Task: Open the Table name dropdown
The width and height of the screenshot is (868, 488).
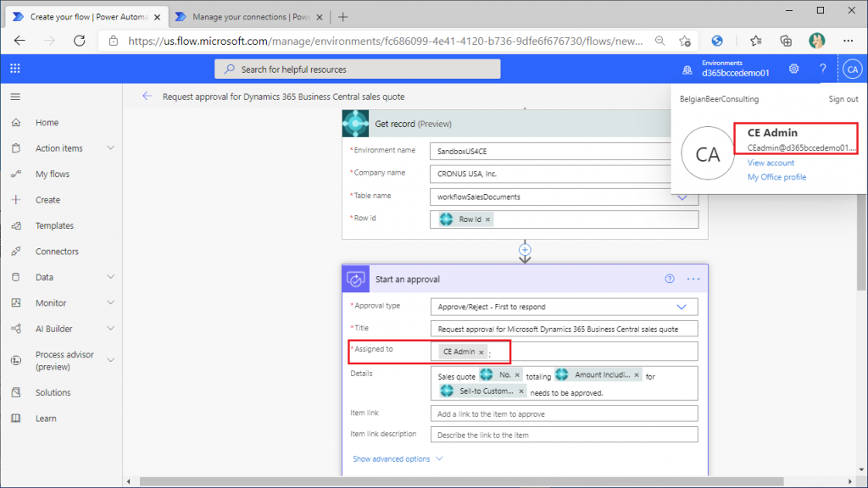Action: point(682,197)
